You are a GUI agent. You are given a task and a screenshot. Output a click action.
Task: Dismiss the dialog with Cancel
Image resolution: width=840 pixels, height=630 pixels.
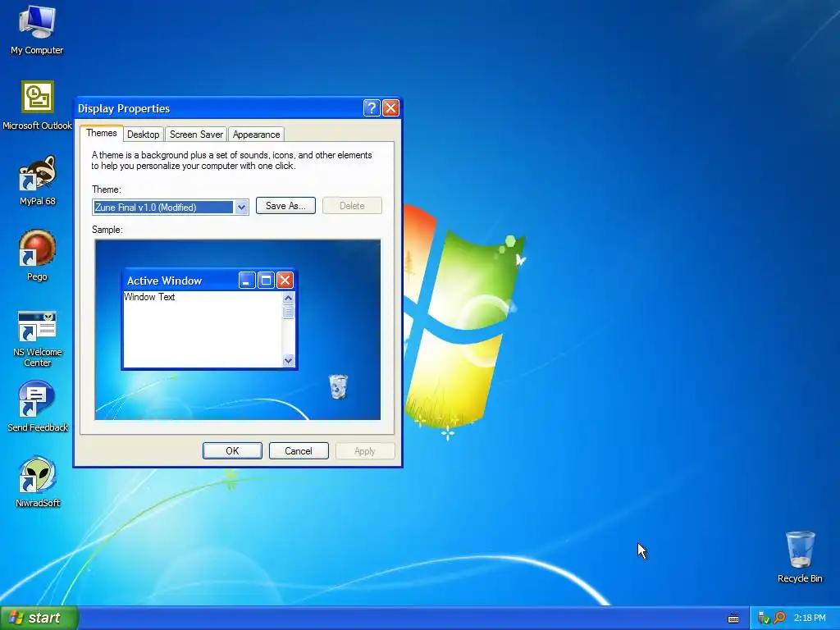(x=299, y=451)
